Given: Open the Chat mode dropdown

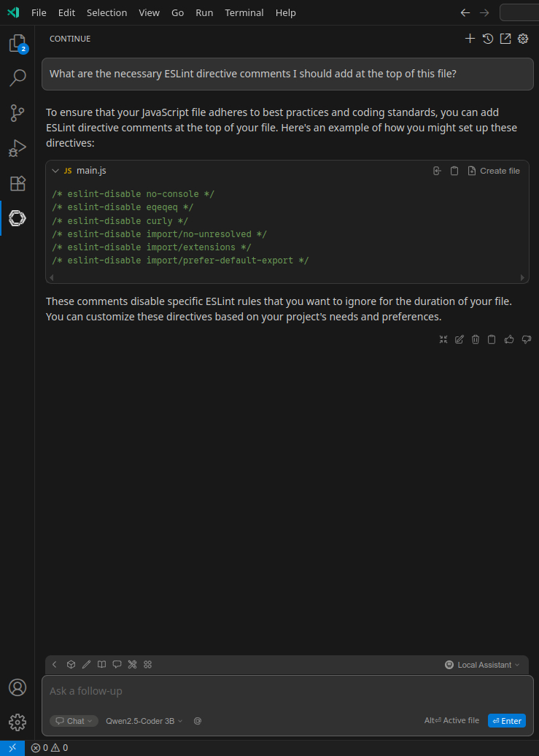Looking at the screenshot, I should (x=74, y=721).
